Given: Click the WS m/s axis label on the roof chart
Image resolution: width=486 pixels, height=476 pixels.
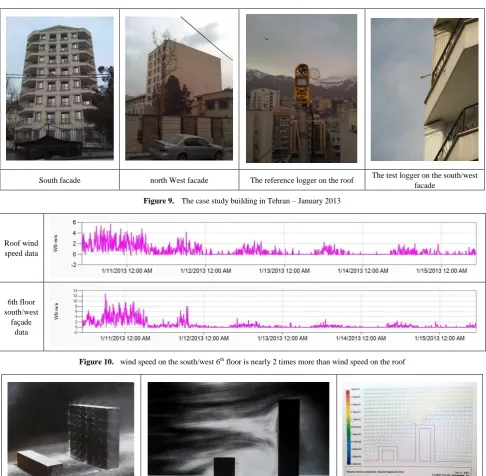Looking at the screenshot, I should (56, 243).
